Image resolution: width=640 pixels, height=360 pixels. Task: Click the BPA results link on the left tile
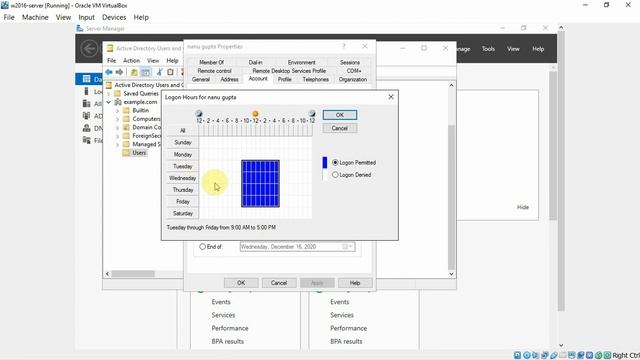(227, 341)
